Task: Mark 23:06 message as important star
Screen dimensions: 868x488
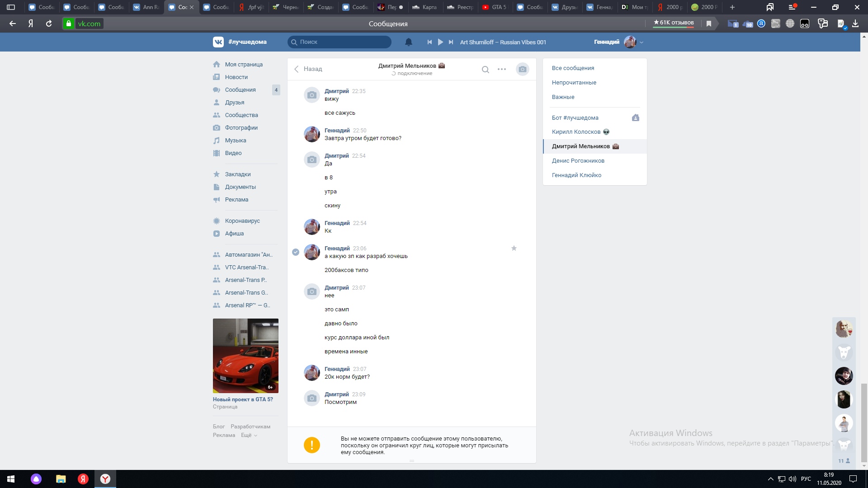Action: point(514,248)
